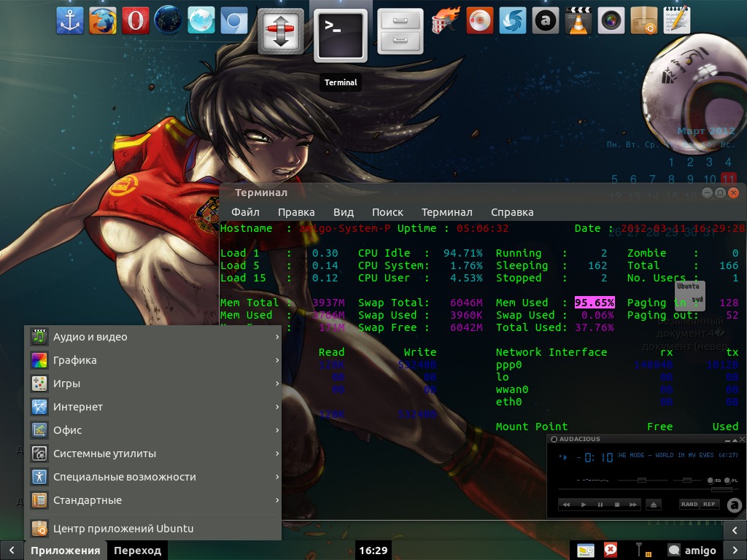Skip to previous track in Audacious
This screenshot has height=560, width=747.
tap(566, 505)
